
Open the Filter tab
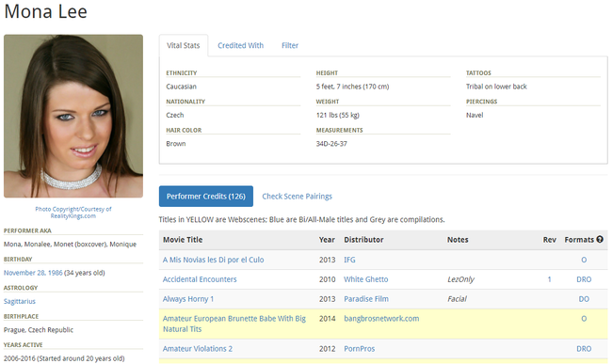pos(290,45)
